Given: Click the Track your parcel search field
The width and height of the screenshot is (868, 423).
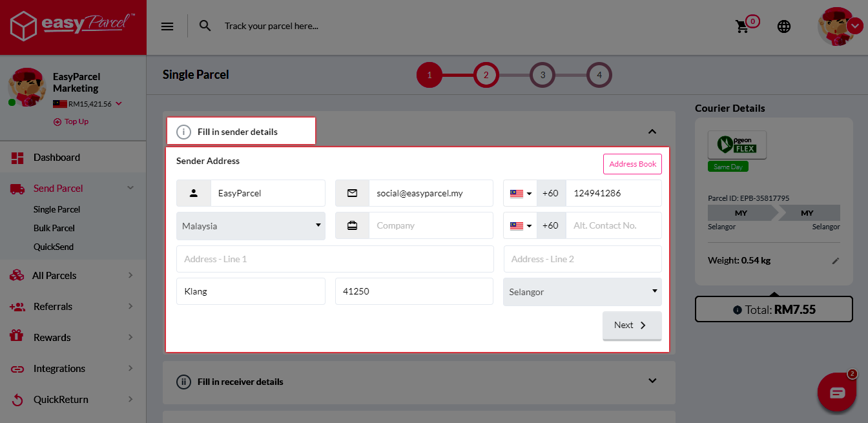Looking at the screenshot, I should click(271, 26).
